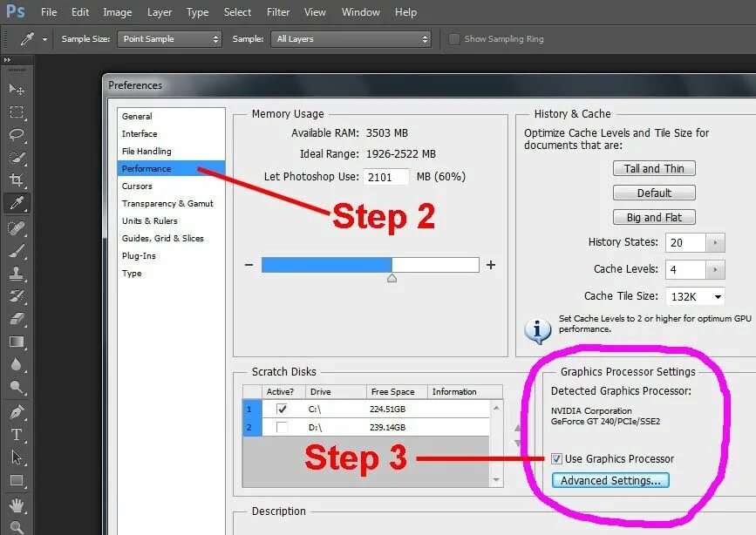756x535 pixels.
Task: Open the tool preset dropdown arrow
Action: pos(44,39)
